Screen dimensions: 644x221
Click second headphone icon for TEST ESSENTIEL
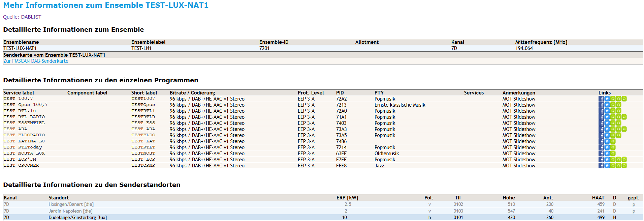click(x=618, y=123)
